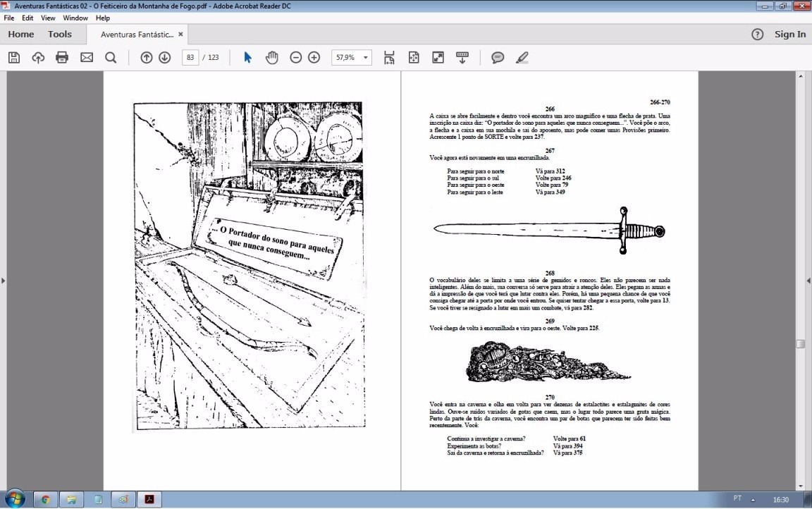812x509 pixels.
Task: Click the page number field showing 83
Action: click(190, 58)
